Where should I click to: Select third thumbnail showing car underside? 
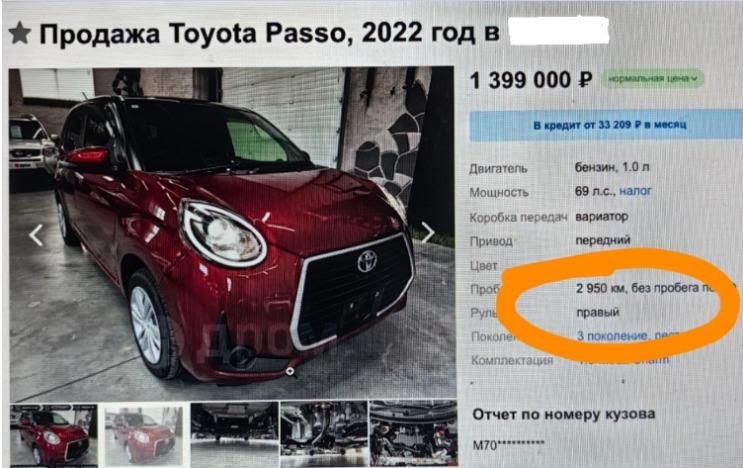click(234, 435)
